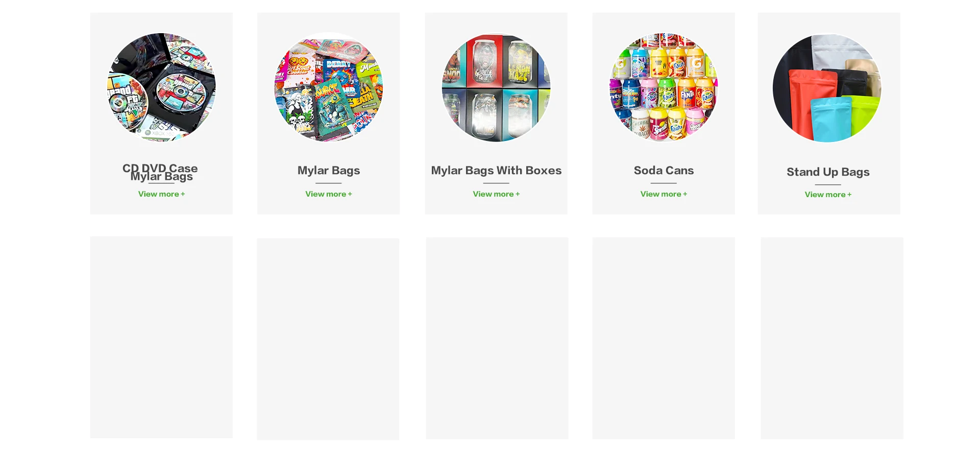Open the Mylar Bags With Boxes image
Viewport: 980px width, 454px height.
(x=496, y=87)
